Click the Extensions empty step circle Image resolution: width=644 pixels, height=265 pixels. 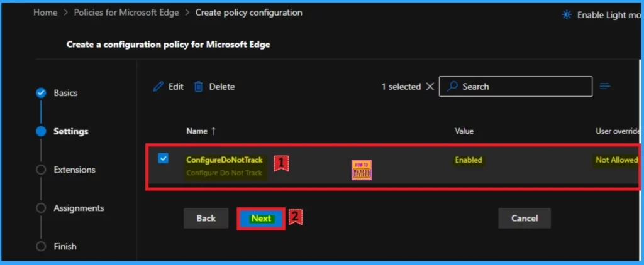pos(41,170)
